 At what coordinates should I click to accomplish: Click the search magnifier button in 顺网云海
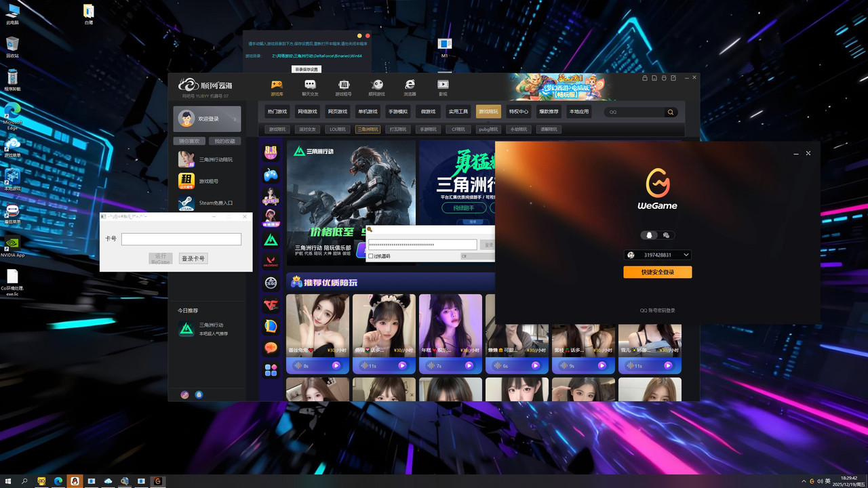coord(671,112)
